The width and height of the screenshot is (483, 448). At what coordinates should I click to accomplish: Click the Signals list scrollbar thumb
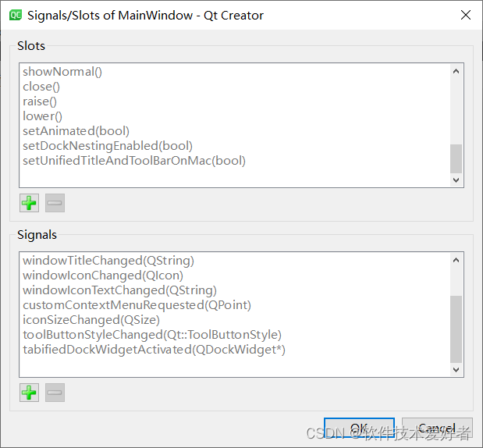pyautogui.click(x=456, y=329)
